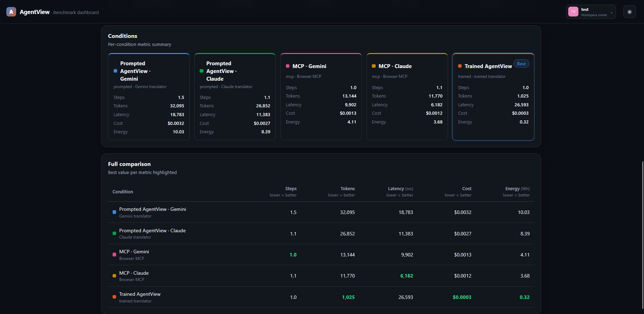Image resolution: width=644 pixels, height=314 pixels.
Task: Select the Prompted AgentView · Gemini card
Action: point(149,97)
